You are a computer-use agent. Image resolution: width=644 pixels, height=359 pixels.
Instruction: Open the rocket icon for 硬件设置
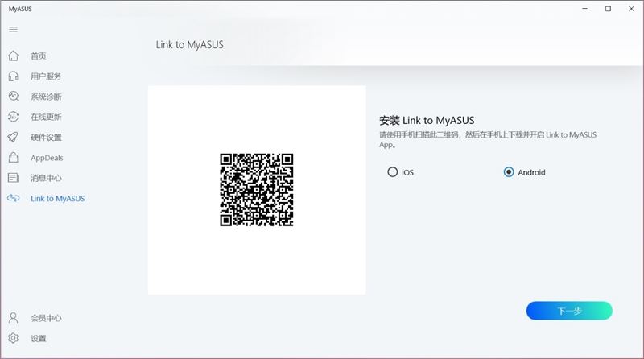(x=14, y=137)
